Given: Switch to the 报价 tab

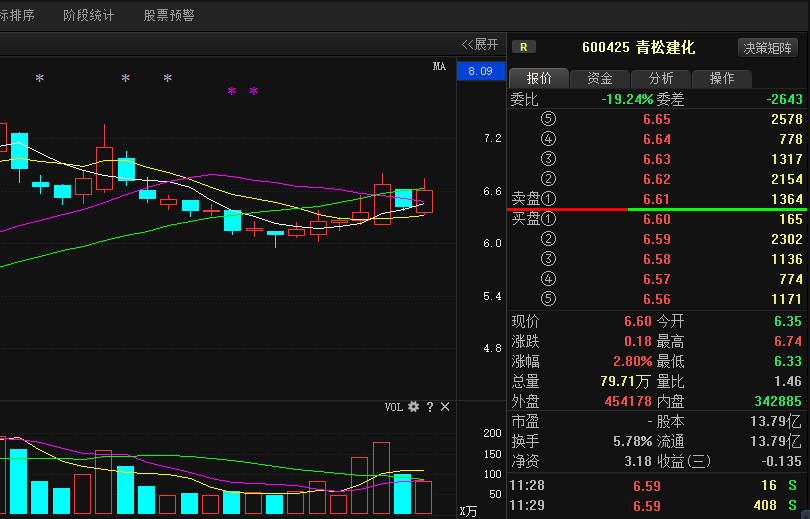Looking at the screenshot, I should (x=539, y=78).
